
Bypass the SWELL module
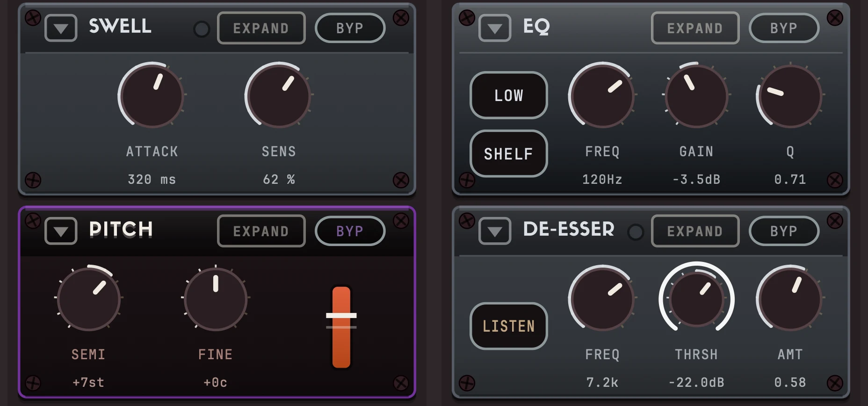(350, 28)
